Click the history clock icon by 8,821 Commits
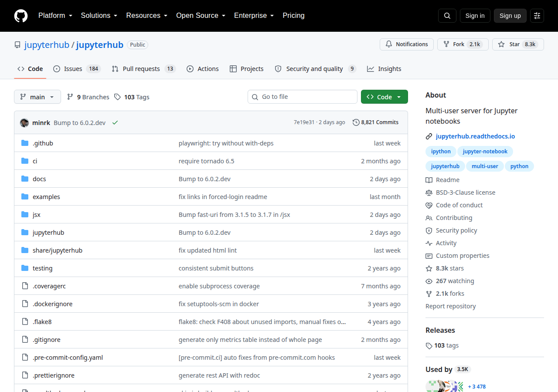 coord(356,122)
